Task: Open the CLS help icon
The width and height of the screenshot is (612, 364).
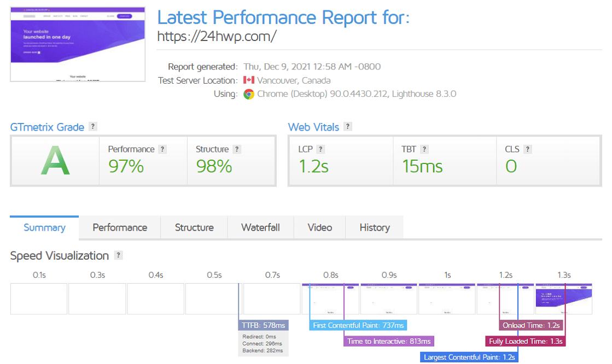Action: click(x=527, y=149)
